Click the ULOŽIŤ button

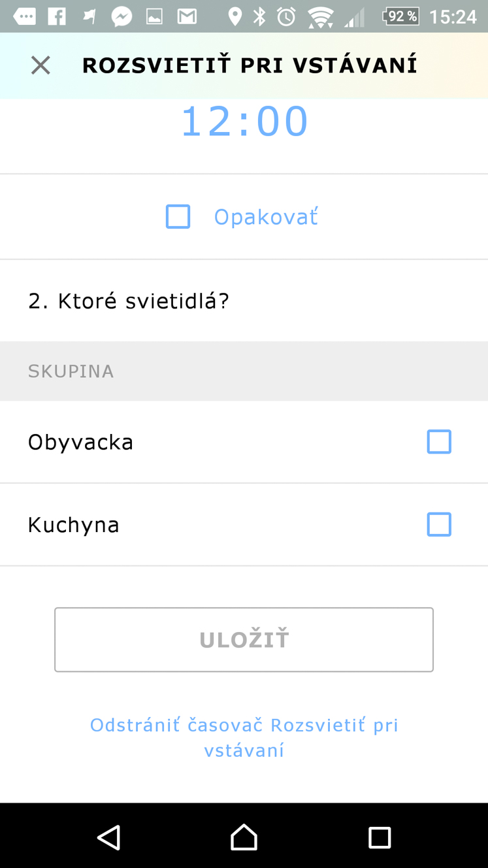(x=244, y=640)
